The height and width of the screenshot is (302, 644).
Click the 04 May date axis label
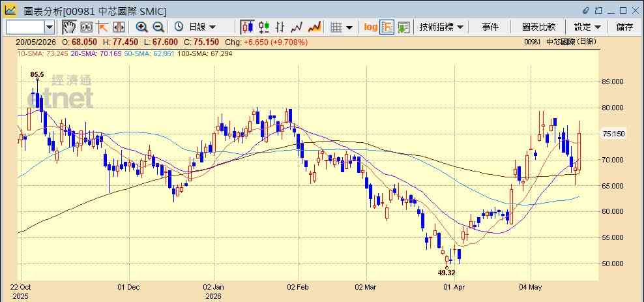[x=530, y=287]
